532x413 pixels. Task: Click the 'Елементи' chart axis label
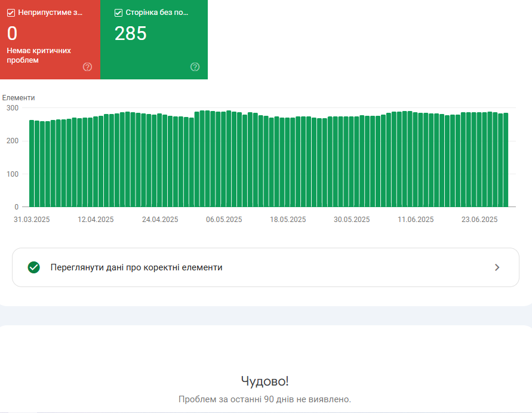tap(19, 98)
